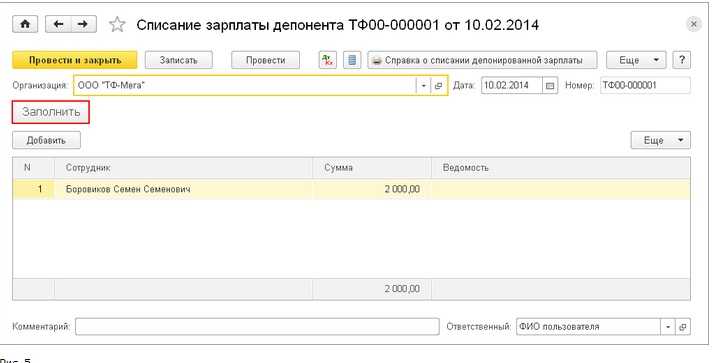Click the Записать button
Viewport: 719px width, 363px height.
[178, 60]
